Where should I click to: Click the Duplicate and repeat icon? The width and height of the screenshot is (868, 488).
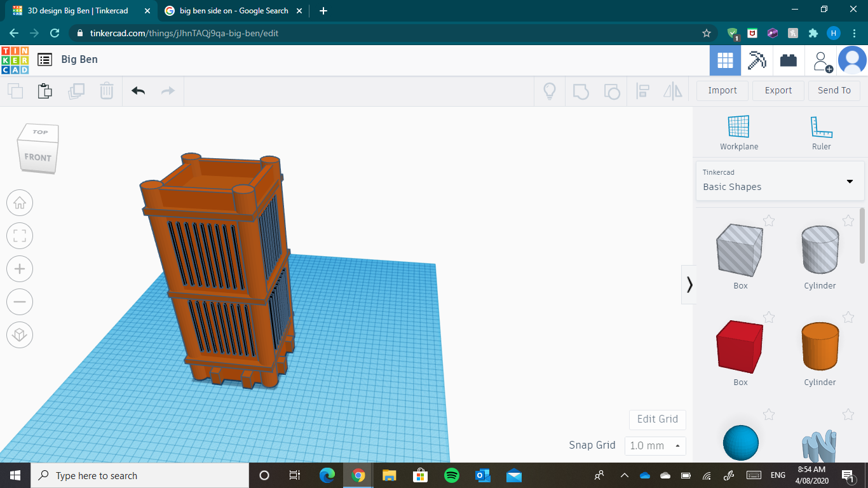pos(76,91)
